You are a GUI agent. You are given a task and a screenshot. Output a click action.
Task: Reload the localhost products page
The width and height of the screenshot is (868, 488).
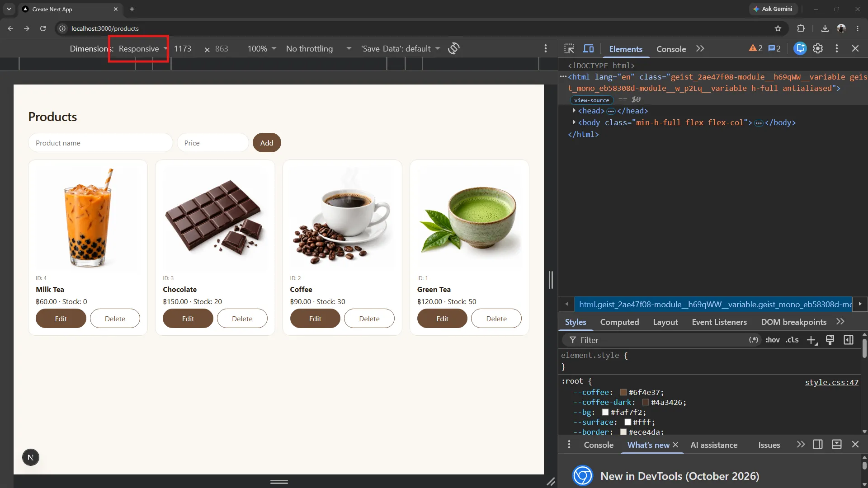43,28
